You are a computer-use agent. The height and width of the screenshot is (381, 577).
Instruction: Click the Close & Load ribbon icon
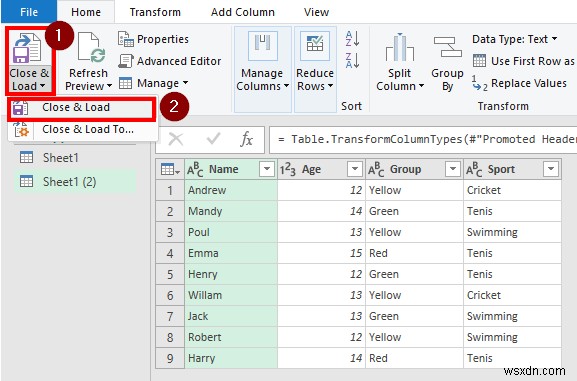pos(26,48)
